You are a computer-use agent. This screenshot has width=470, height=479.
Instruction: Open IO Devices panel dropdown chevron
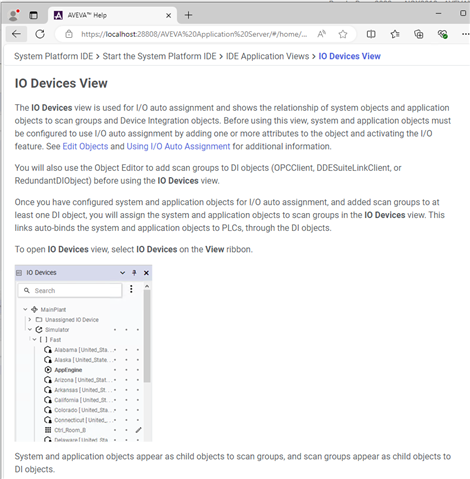click(122, 273)
